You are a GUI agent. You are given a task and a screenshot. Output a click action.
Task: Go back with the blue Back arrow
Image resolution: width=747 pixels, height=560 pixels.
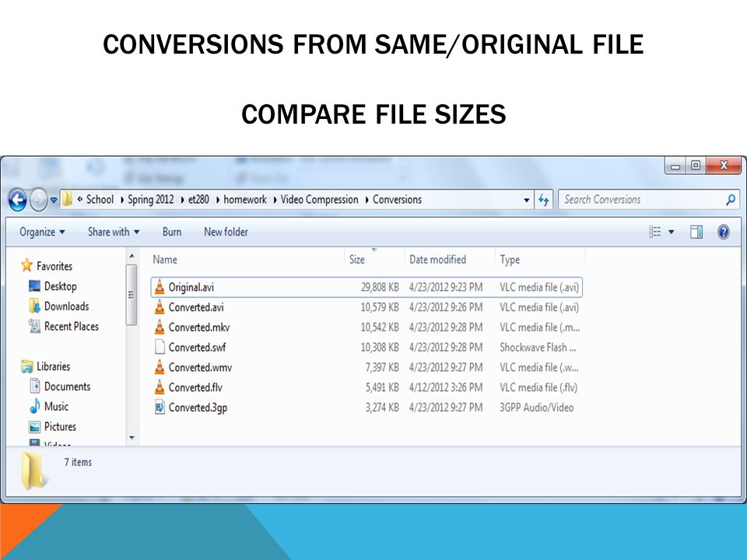click(x=18, y=200)
